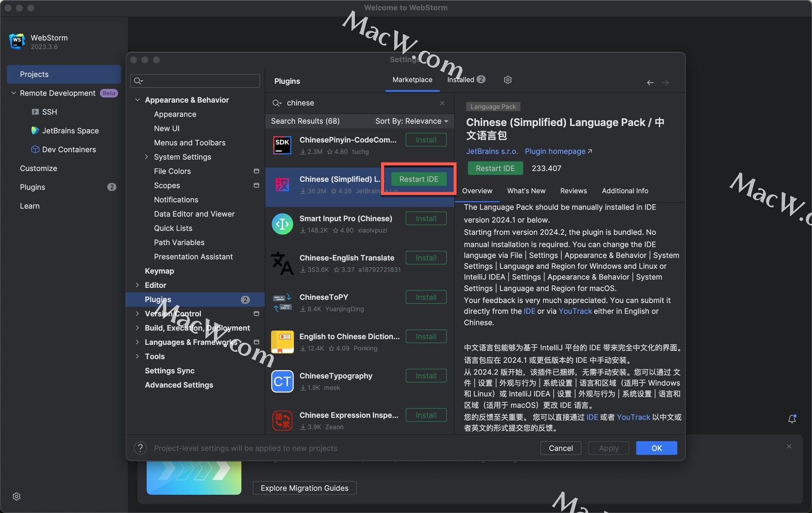Open Customize in Welcome sidebar
Image resolution: width=812 pixels, height=513 pixels.
(x=38, y=168)
